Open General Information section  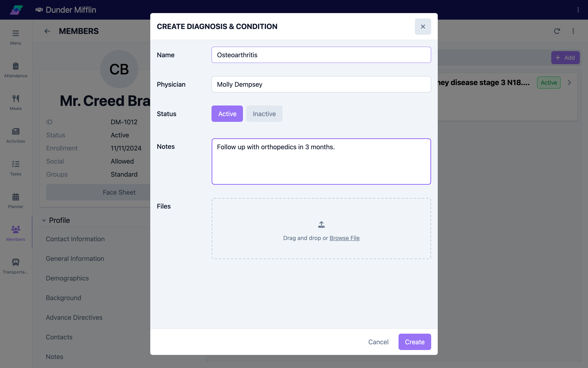pos(75,258)
